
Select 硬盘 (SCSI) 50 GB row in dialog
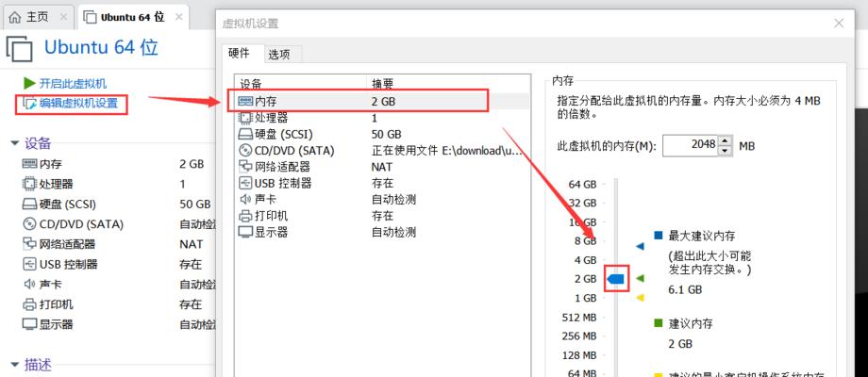tap(381, 134)
